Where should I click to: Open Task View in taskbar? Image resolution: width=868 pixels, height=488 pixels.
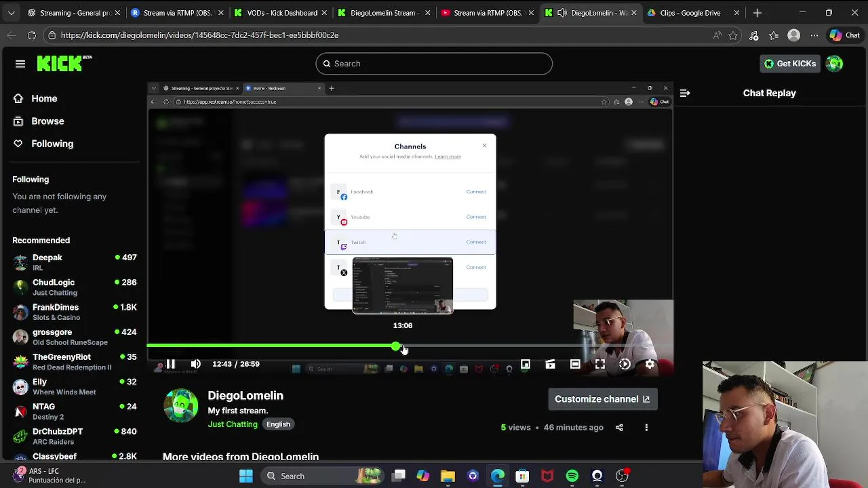pos(399,476)
